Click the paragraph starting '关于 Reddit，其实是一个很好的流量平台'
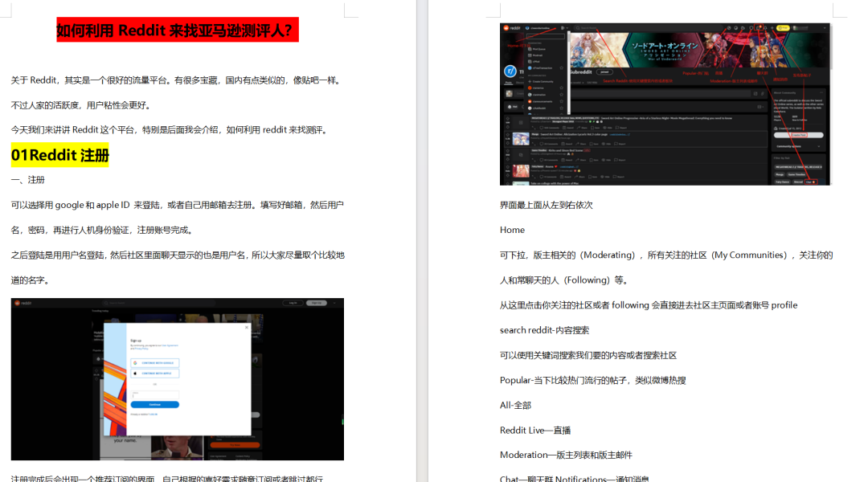The width and height of the screenshot is (868, 482). [x=177, y=80]
